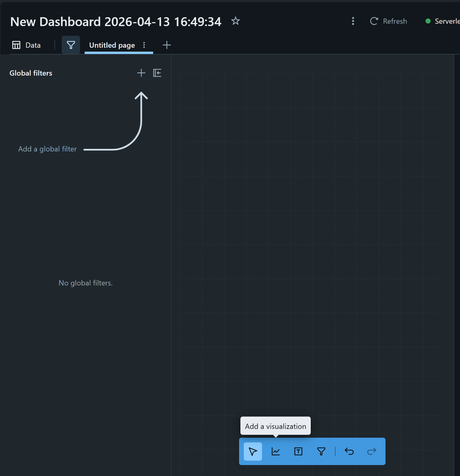
Task: Click the Serverless compute status indicator
Action: coord(443,21)
